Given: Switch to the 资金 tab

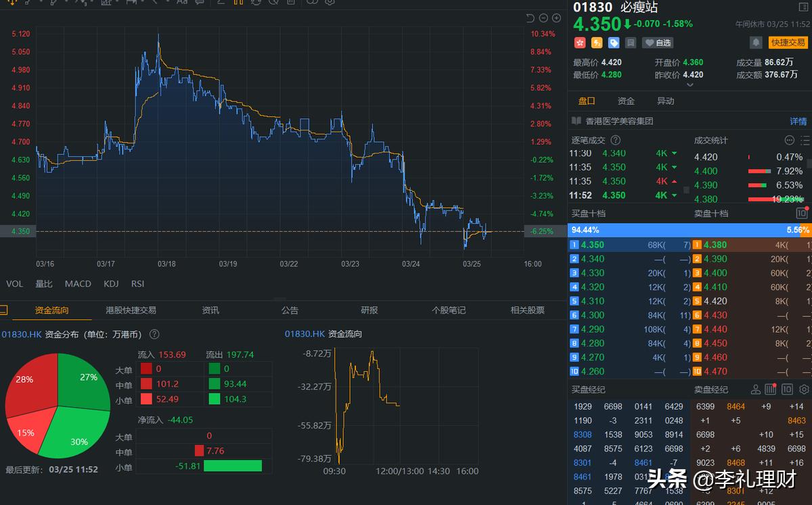Looking at the screenshot, I should click(626, 101).
